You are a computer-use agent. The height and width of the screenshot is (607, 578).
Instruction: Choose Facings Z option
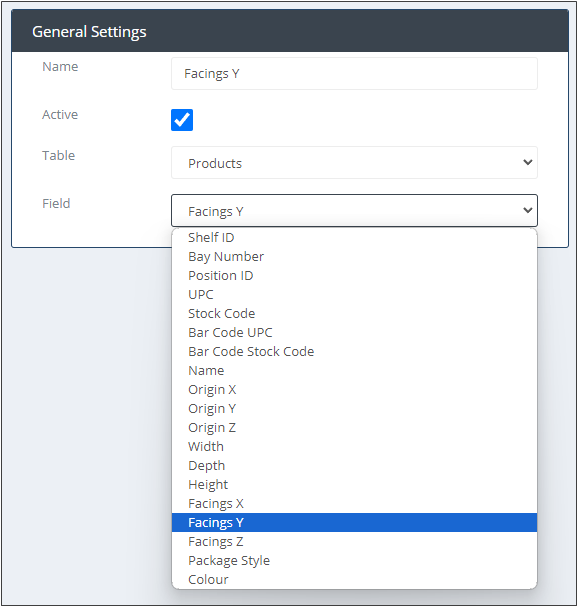pyautogui.click(x=354, y=541)
